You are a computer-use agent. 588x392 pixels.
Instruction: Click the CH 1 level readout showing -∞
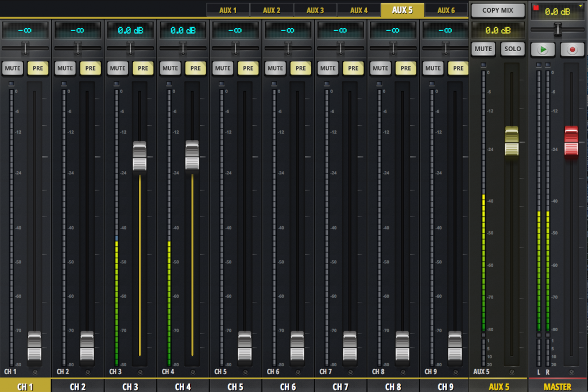25,30
